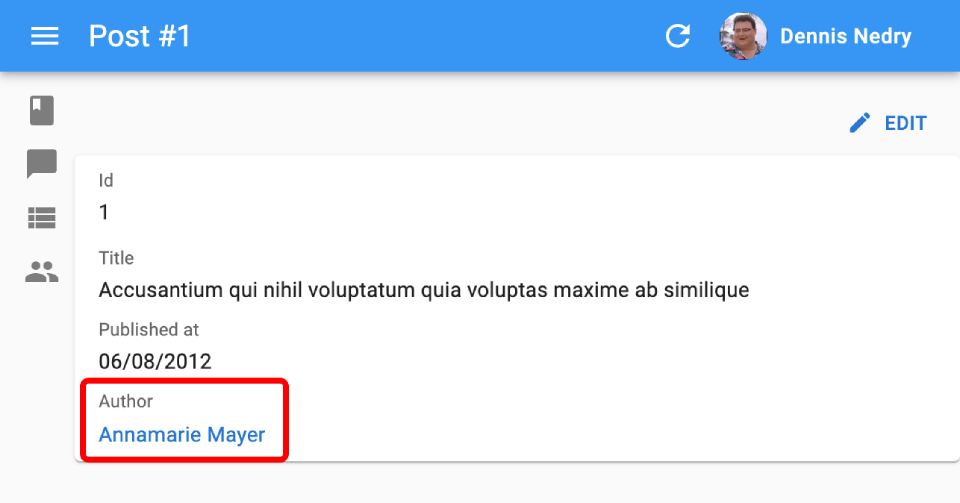The width and height of the screenshot is (960, 503).
Task: Refresh the page with the reload icon
Action: (678, 36)
